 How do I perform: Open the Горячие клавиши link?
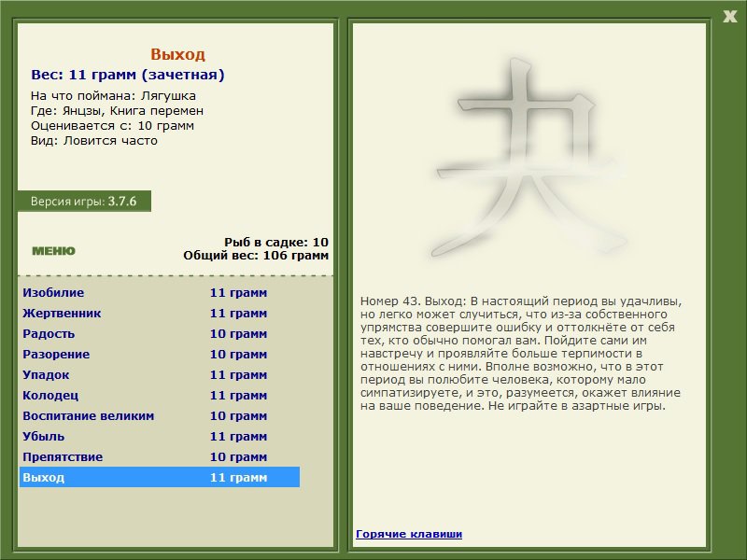click(x=409, y=534)
